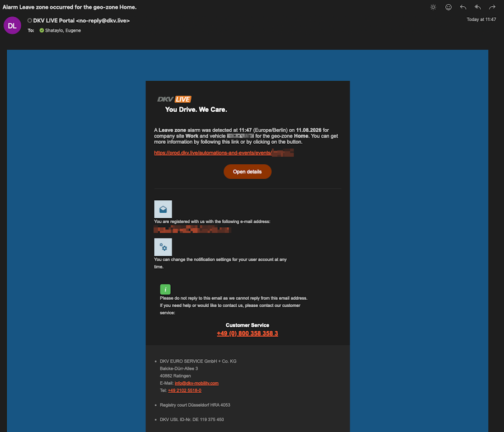The width and height of the screenshot is (504, 432).
Task: Click the redacted registered email address
Action: [192, 229]
